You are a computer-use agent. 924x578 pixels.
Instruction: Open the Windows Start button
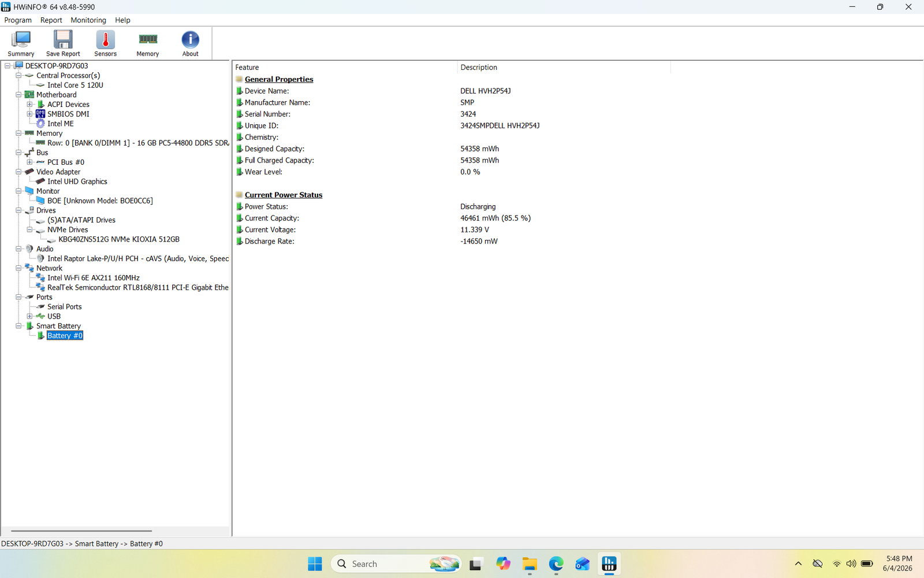(315, 564)
